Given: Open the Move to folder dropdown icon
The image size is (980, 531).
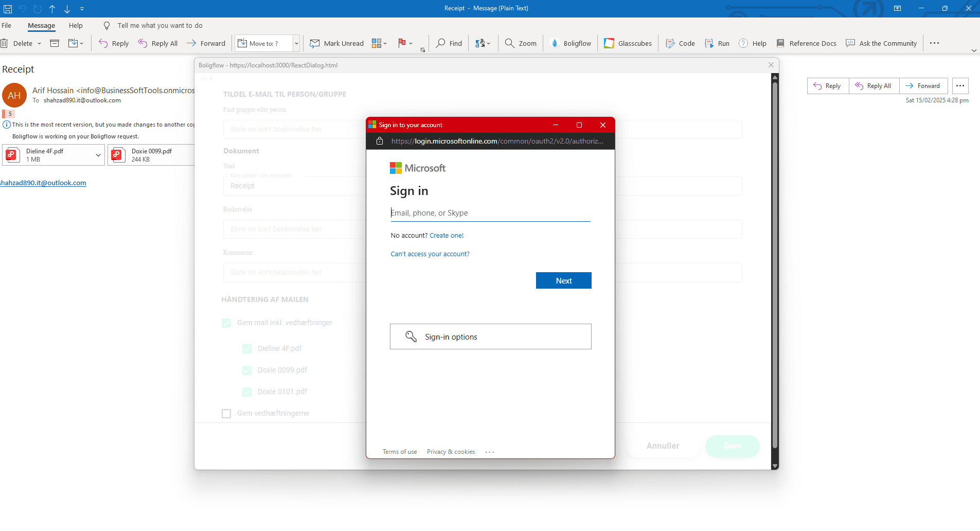Looking at the screenshot, I should 76,43.
